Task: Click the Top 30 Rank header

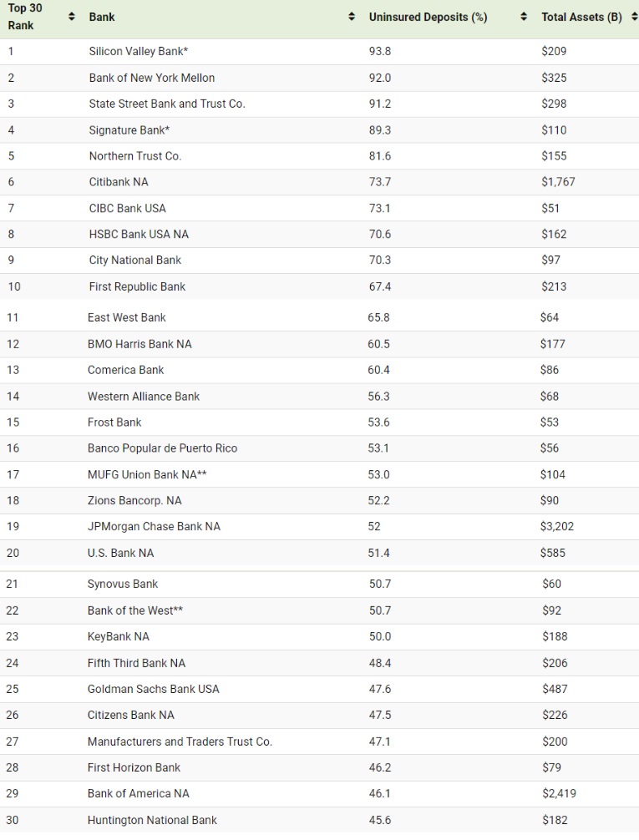Action: coord(25,17)
